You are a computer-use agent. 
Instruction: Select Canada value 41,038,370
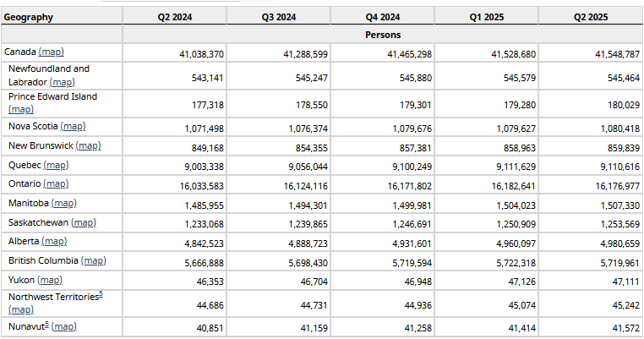202,54
